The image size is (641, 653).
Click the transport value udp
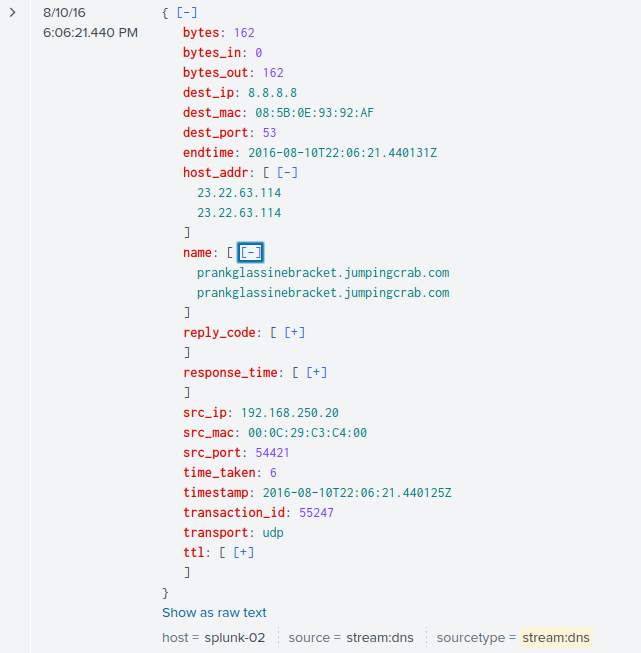coord(273,532)
